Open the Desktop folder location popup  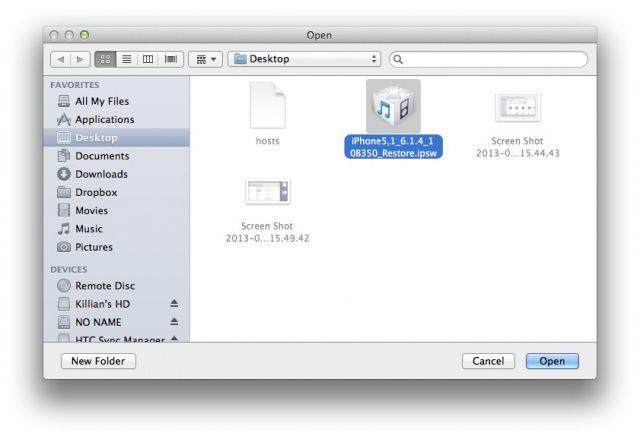click(x=305, y=60)
